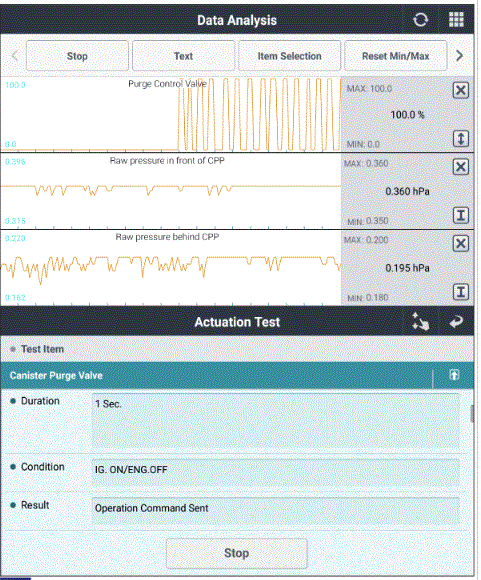Click the Actuation Test panel scrollbar
This screenshot has width=481, height=580.
tap(472, 414)
